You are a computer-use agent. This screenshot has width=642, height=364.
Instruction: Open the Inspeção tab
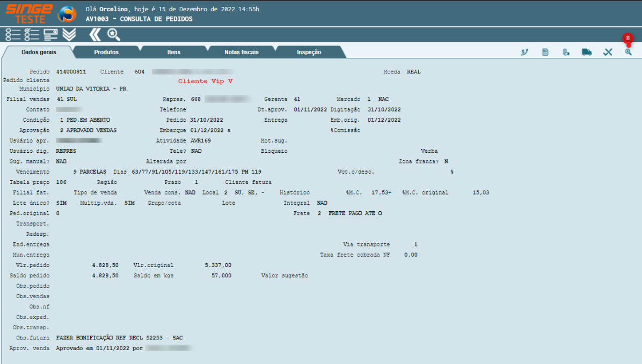click(x=309, y=53)
